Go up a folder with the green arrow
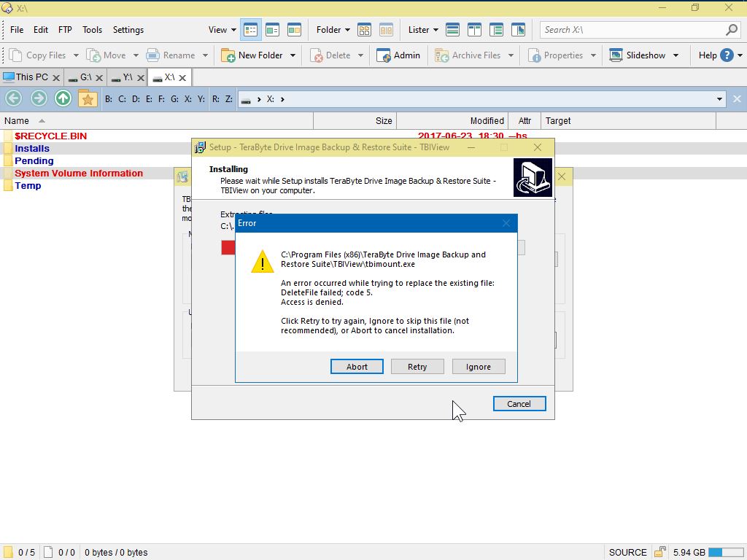 [x=63, y=98]
